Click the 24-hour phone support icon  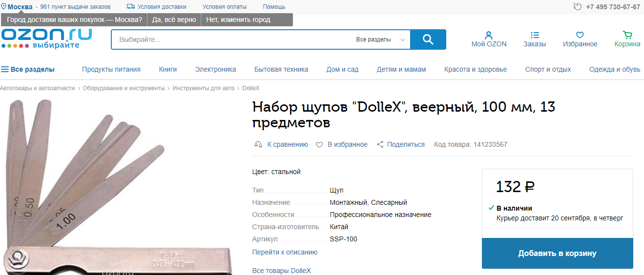point(578,7)
